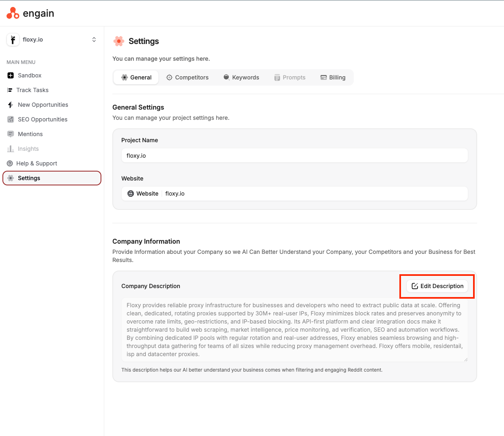The width and height of the screenshot is (504, 436).
Task: Click the Track Tasks list icon
Action: pos(10,90)
